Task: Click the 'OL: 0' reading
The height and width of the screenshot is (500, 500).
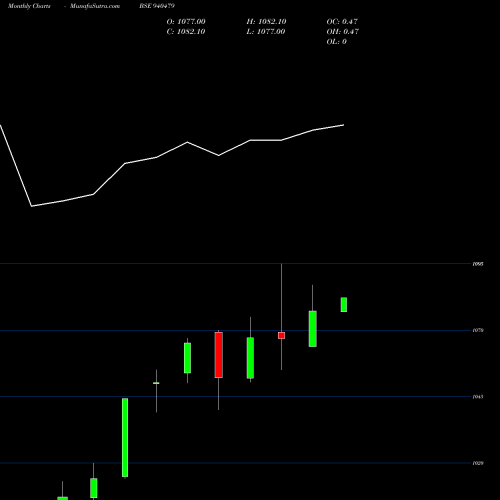Action: [x=337, y=42]
